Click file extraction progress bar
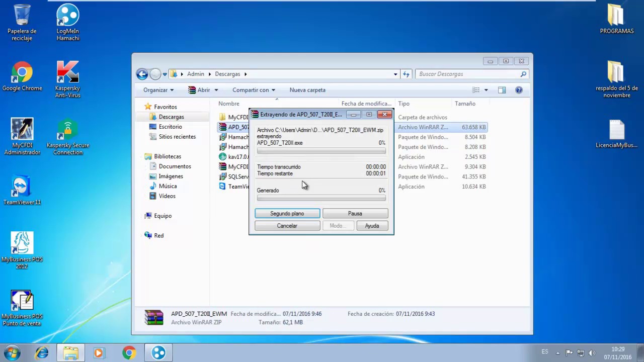644x362 pixels. point(321,151)
